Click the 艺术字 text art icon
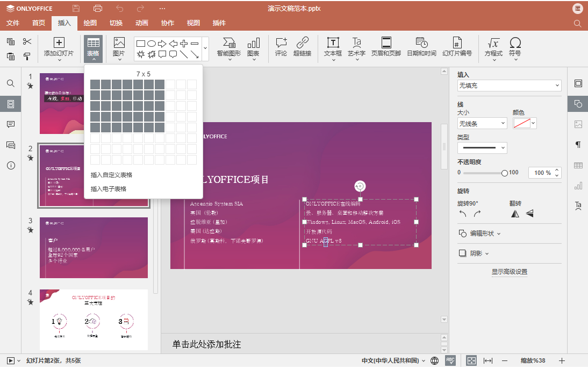This screenshot has width=588, height=368. click(x=357, y=43)
